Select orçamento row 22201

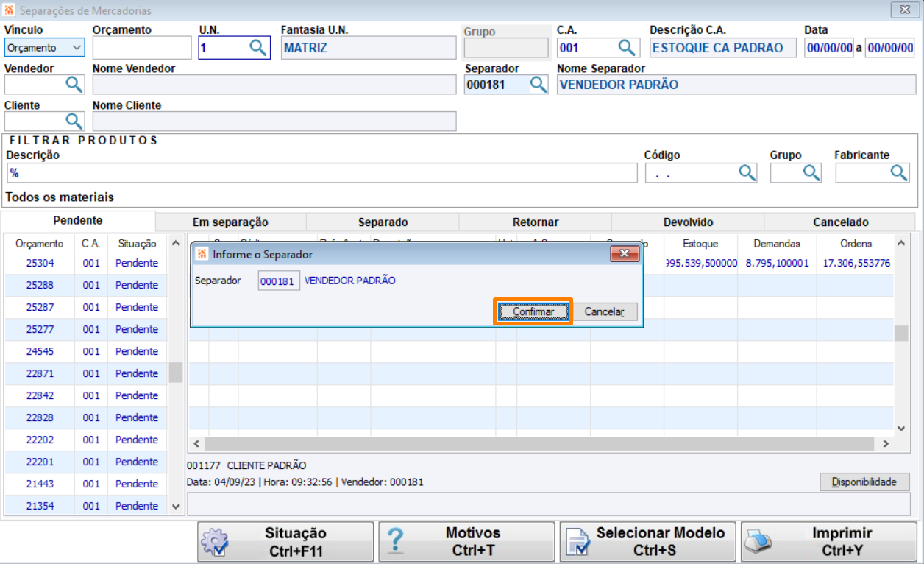[x=86, y=462]
